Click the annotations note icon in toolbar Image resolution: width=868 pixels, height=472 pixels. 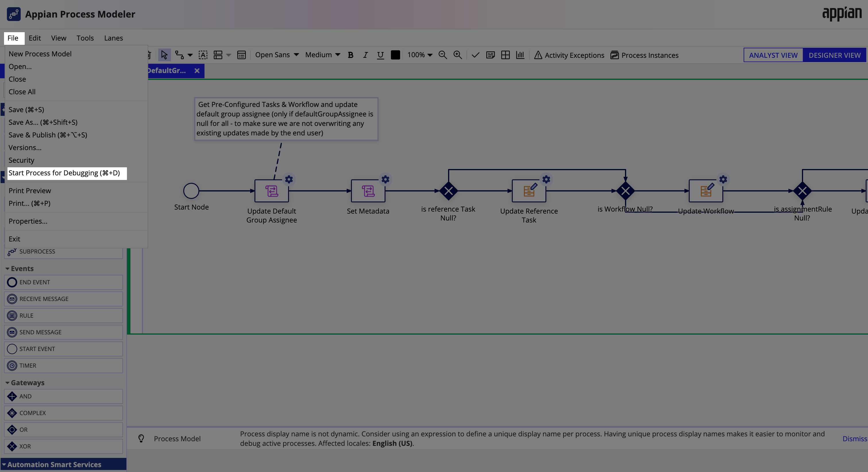pyautogui.click(x=491, y=55)
